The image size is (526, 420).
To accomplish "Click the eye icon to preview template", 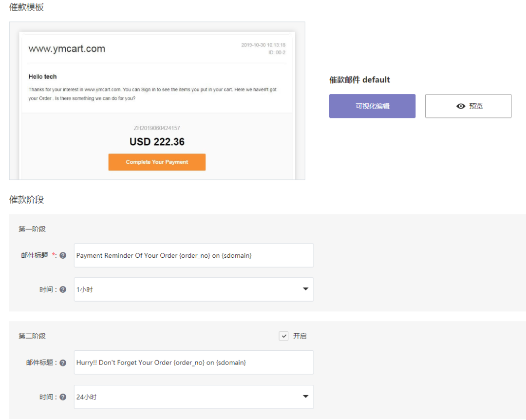I will [461, 106].
